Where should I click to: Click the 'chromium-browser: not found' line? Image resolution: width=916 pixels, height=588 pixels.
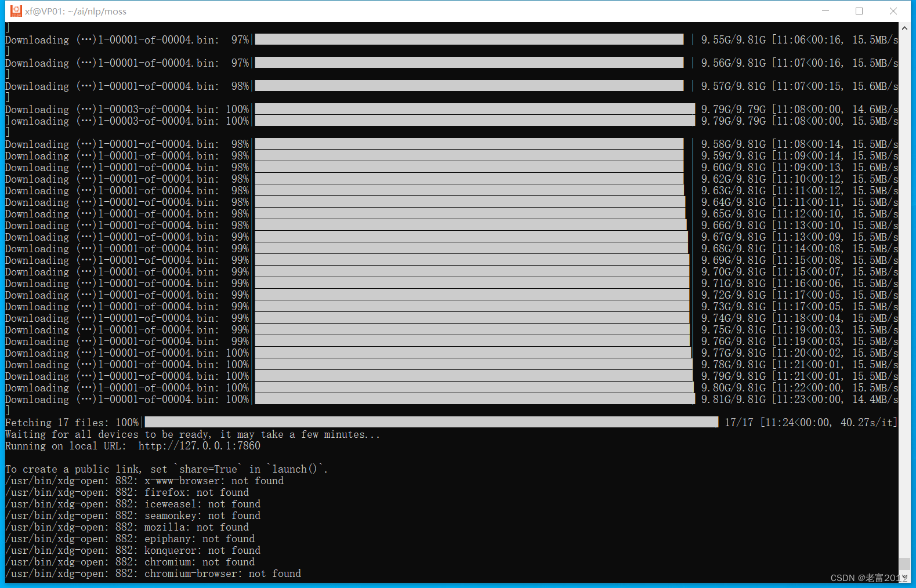tap(153, 574)
